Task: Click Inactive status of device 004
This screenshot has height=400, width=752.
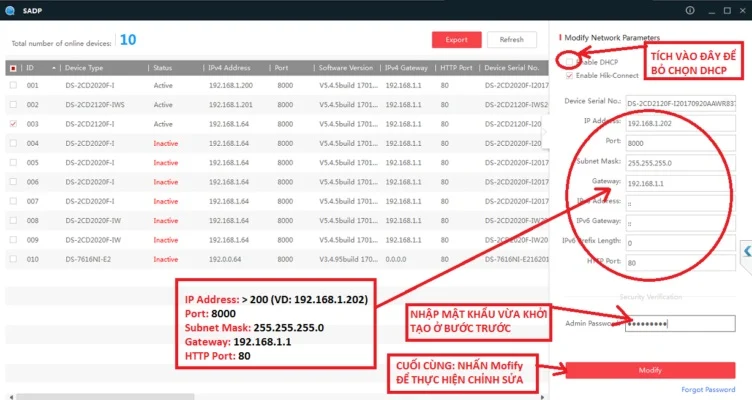Action: [165, 143]
